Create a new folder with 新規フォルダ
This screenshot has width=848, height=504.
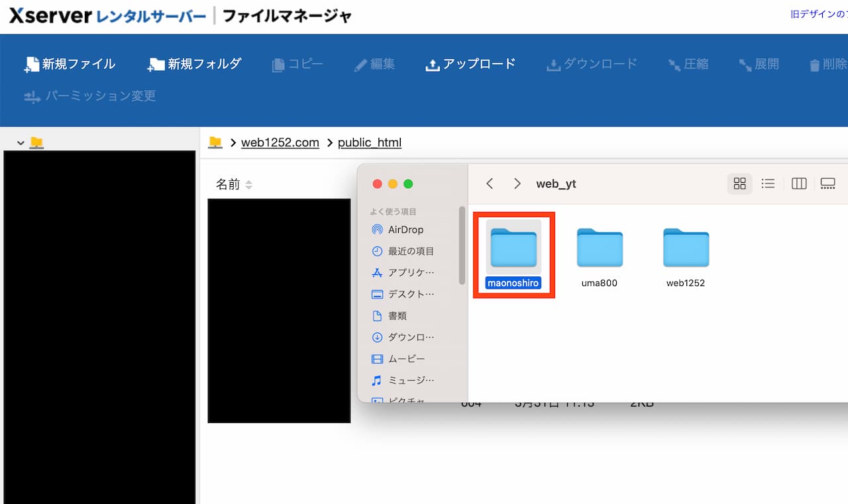tap(194, 64)
